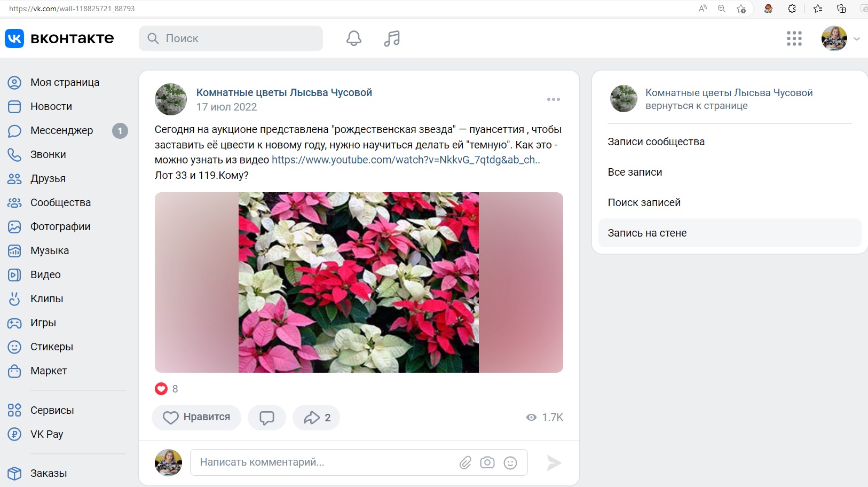Click the post date 17 июл 2022
The height and width of the screenshot is (487, 868).
point(226,107)
